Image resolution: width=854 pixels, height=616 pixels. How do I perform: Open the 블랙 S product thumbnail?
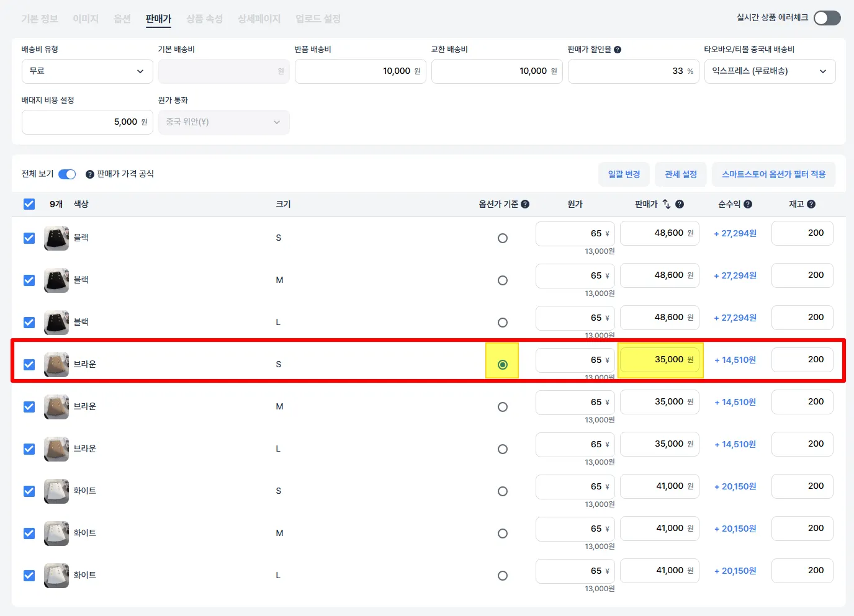56,238
